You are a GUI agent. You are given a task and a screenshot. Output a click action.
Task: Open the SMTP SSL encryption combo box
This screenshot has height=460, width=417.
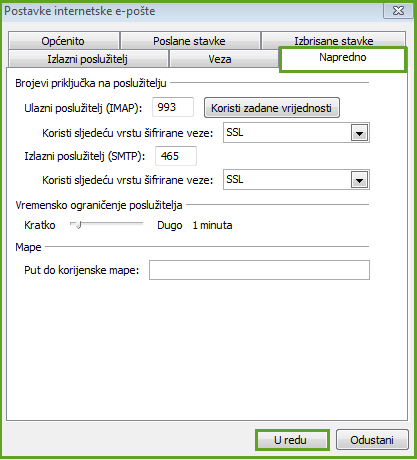tap(296, 180)
